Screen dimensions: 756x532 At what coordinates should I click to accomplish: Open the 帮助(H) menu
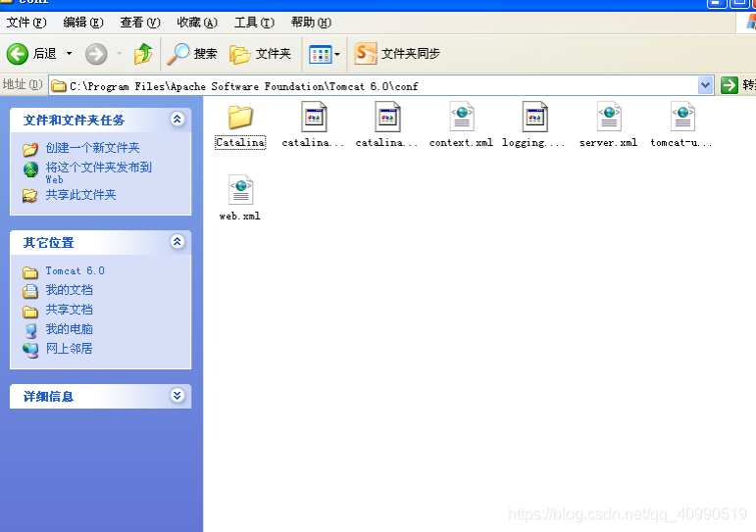click(311, 23)
